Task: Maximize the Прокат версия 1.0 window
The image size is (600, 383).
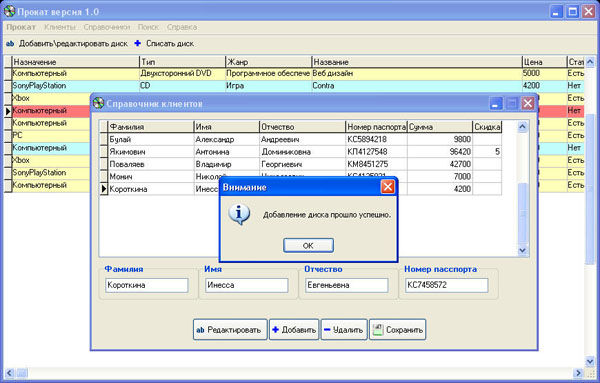Action: [x=572, y=11]
